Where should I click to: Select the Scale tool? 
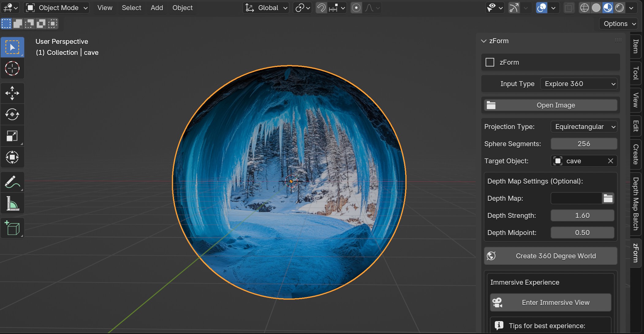(x=12, y=136)
